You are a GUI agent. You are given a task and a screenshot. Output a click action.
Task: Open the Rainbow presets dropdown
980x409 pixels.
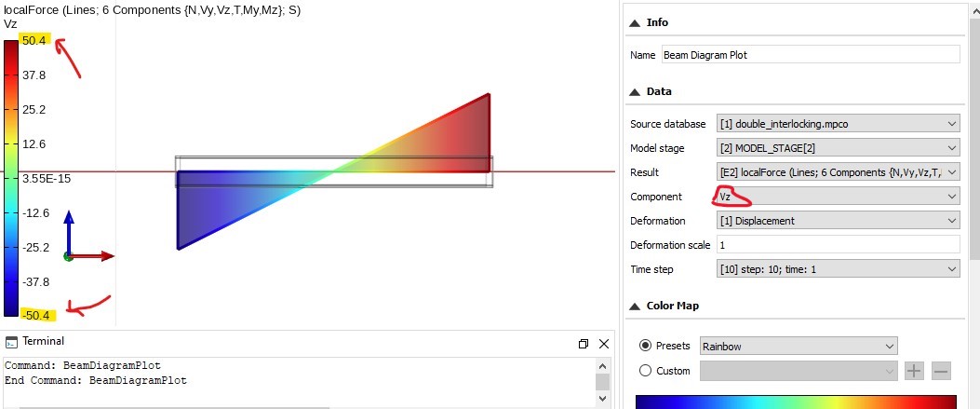[x=799, y=346]
